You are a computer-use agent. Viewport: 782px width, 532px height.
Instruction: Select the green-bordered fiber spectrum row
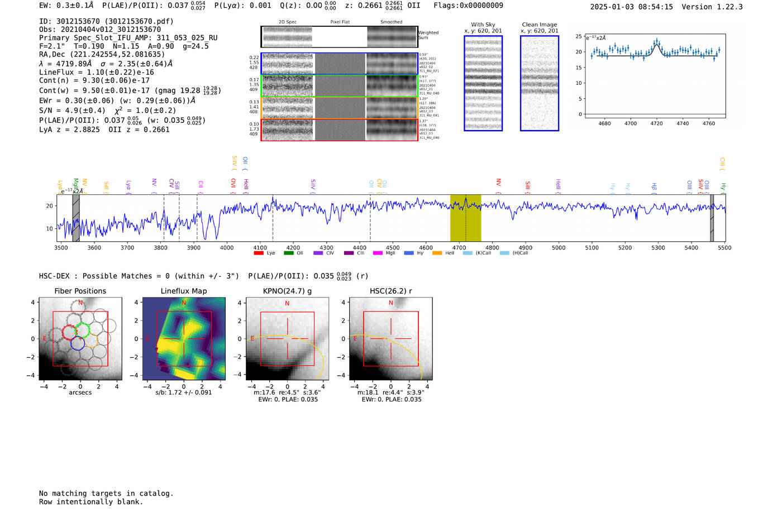coord(339,86)
